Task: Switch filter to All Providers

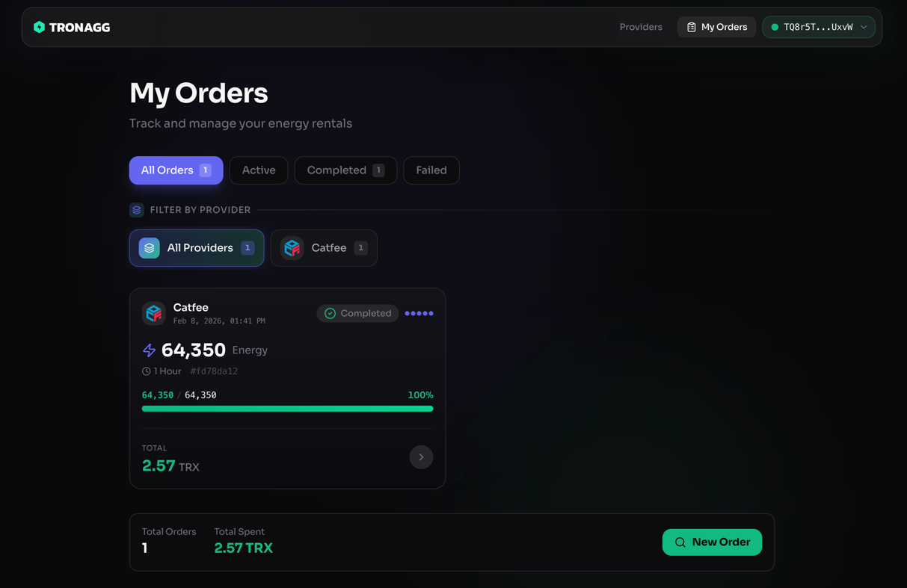Action: pyautogui.click(x=196, y=247)
